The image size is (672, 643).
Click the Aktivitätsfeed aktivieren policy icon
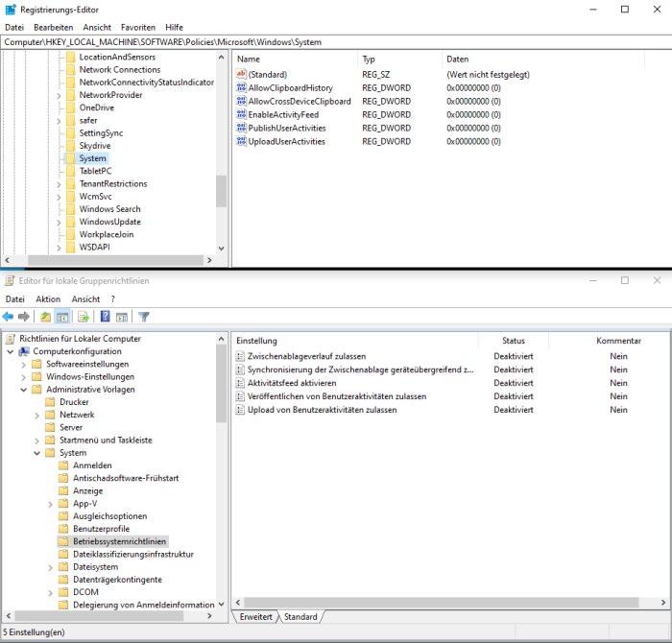coord(240,383)
